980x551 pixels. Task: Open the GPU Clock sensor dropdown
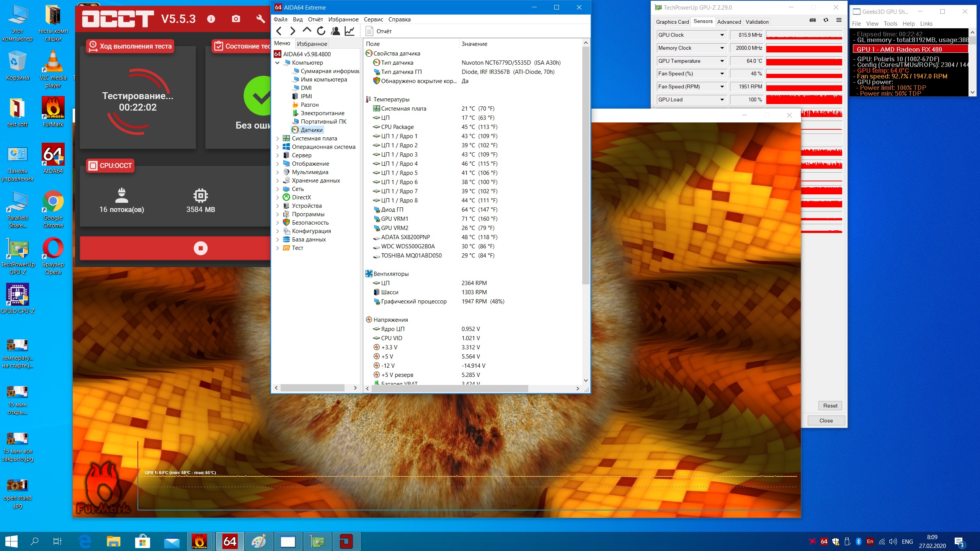click(722, 35)
